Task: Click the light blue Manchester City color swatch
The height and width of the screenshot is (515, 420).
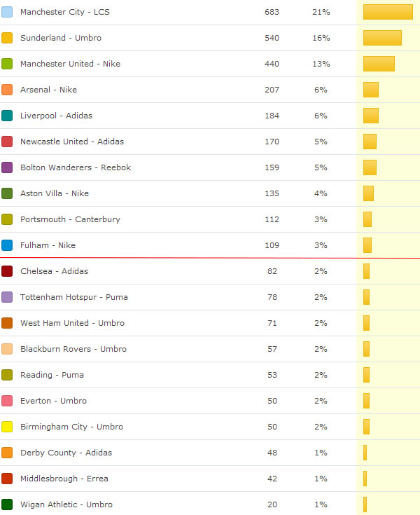Action: click(x=7, y=12)
